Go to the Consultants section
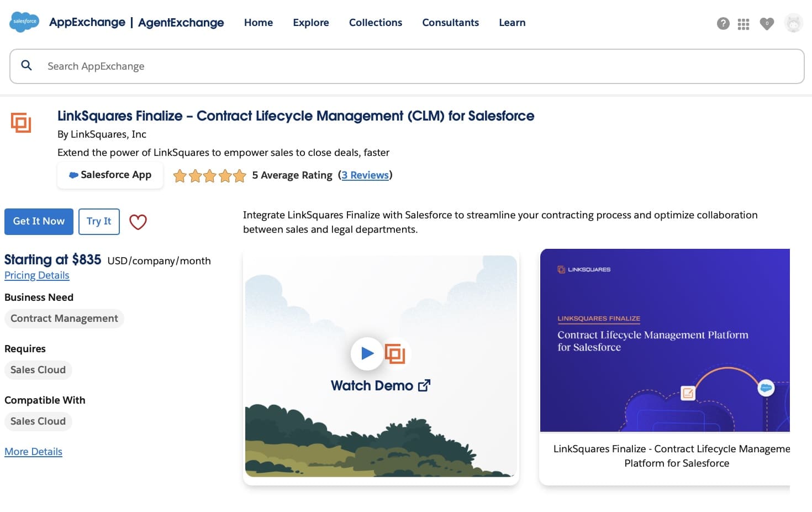The height and width of the screenshot is (512, 812). point(450,23)
